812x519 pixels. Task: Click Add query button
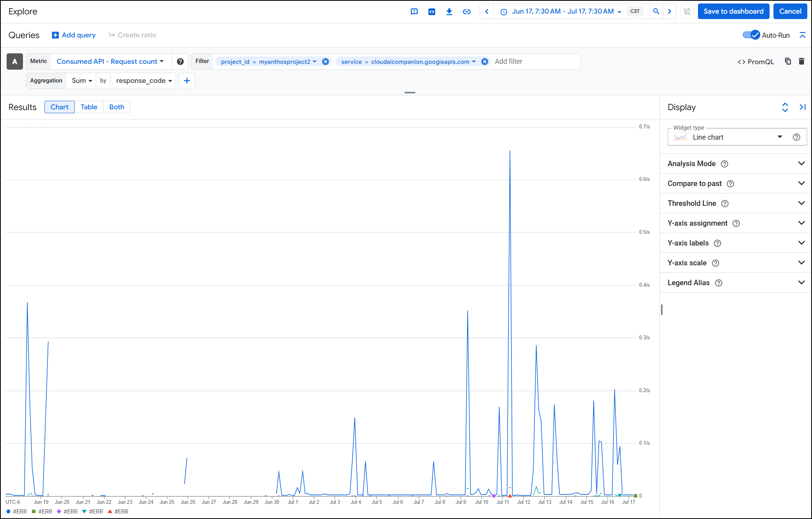coord(74,35)
